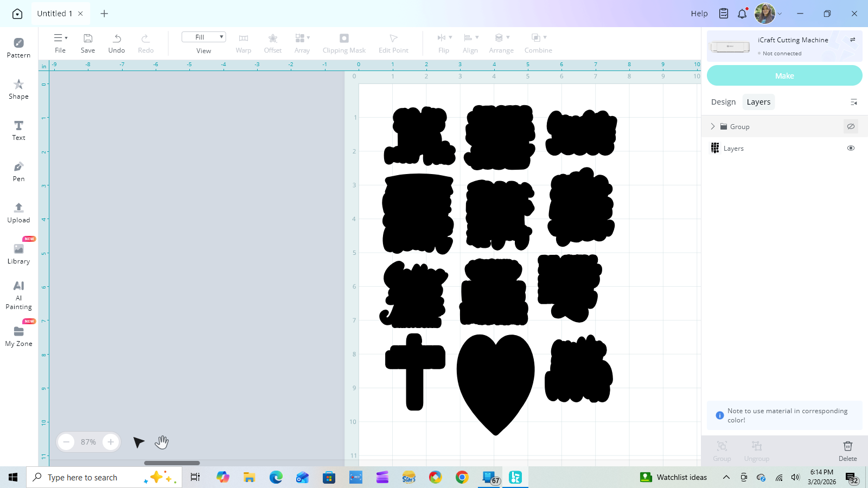Show the hidden Group layer
This screenshot has height=488, width=868.
pos(851,126)
